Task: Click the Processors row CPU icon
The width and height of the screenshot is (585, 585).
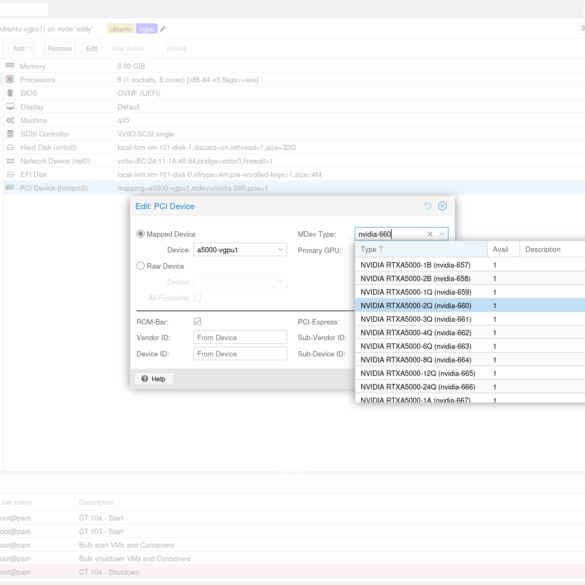Action: pos(10,79)
